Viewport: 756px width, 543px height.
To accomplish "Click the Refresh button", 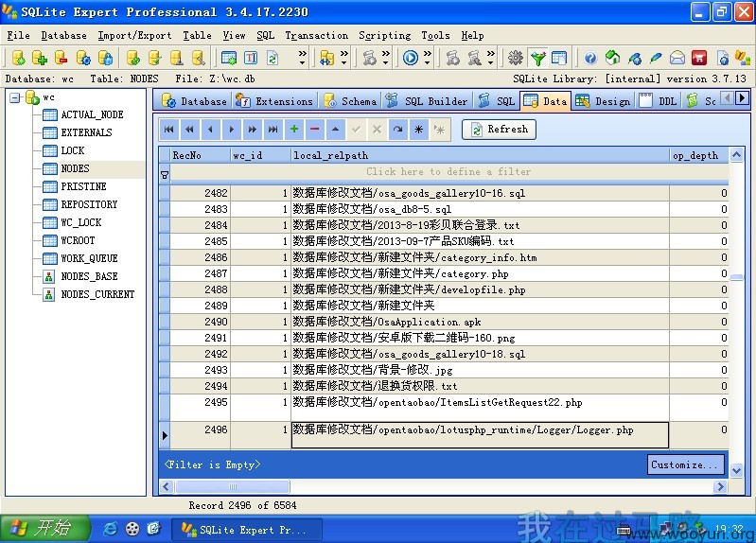I will pos(499,130).
